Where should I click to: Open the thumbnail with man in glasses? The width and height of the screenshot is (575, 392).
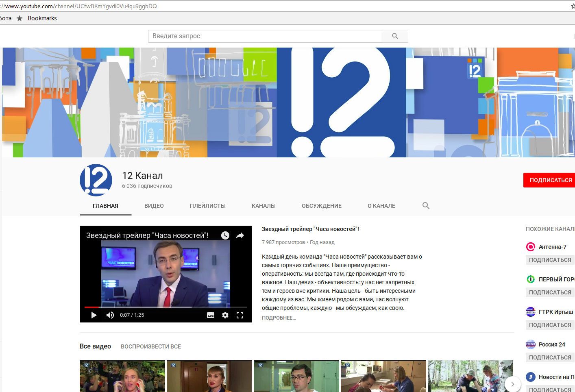coord(296,376)
